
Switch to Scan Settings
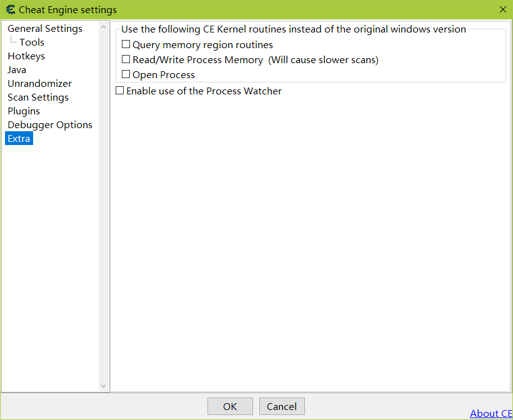pyautogui.click(x=38, y=97)
